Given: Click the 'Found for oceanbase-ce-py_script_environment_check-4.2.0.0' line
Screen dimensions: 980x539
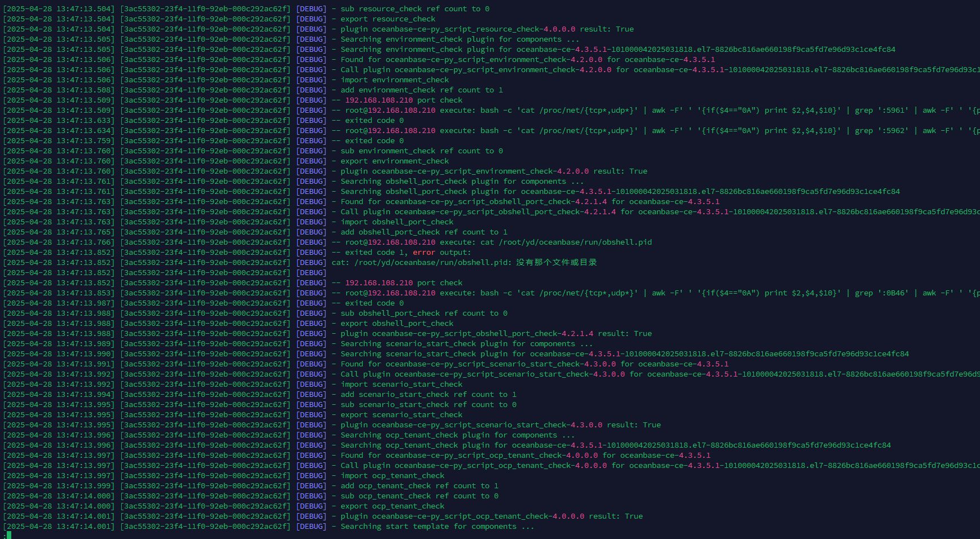Looking at the screenshot, I should click(x=528, y=60).
